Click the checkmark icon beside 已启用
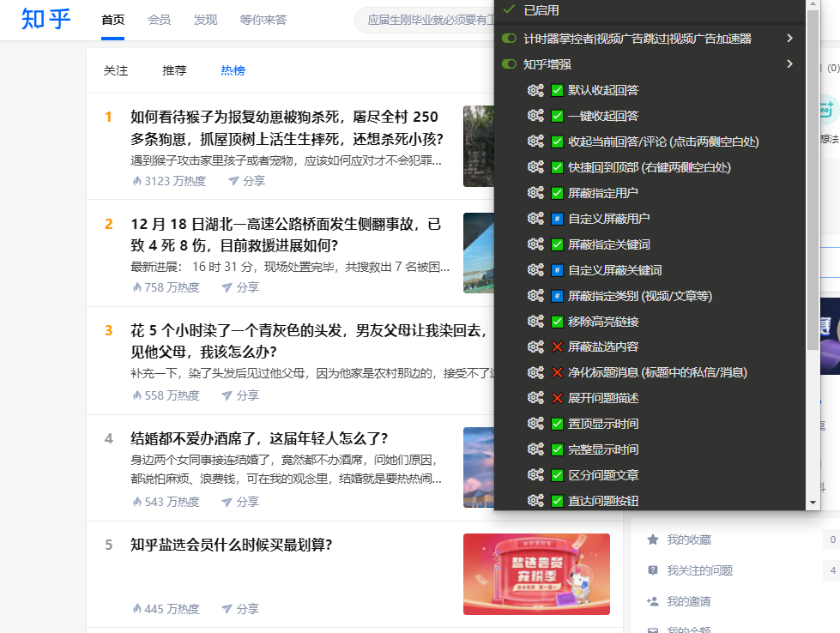 [509, 9]
